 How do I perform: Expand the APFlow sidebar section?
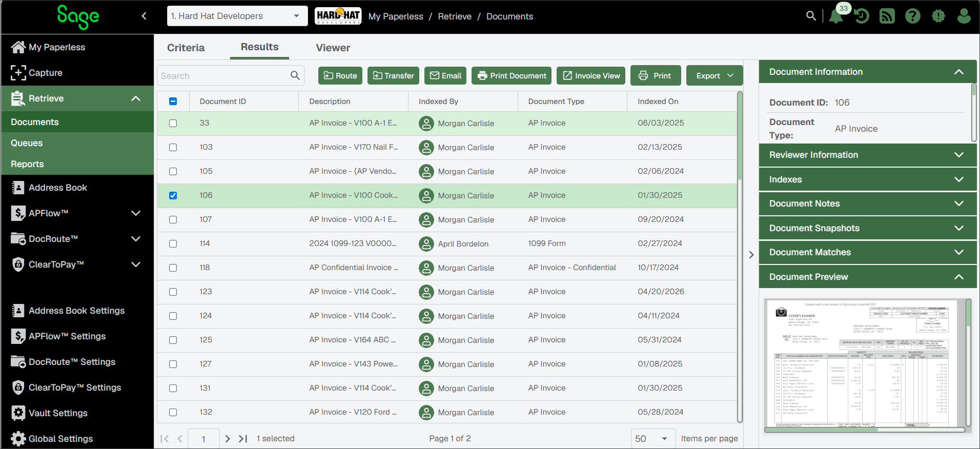pyautogui.click(x=136, y=213)
